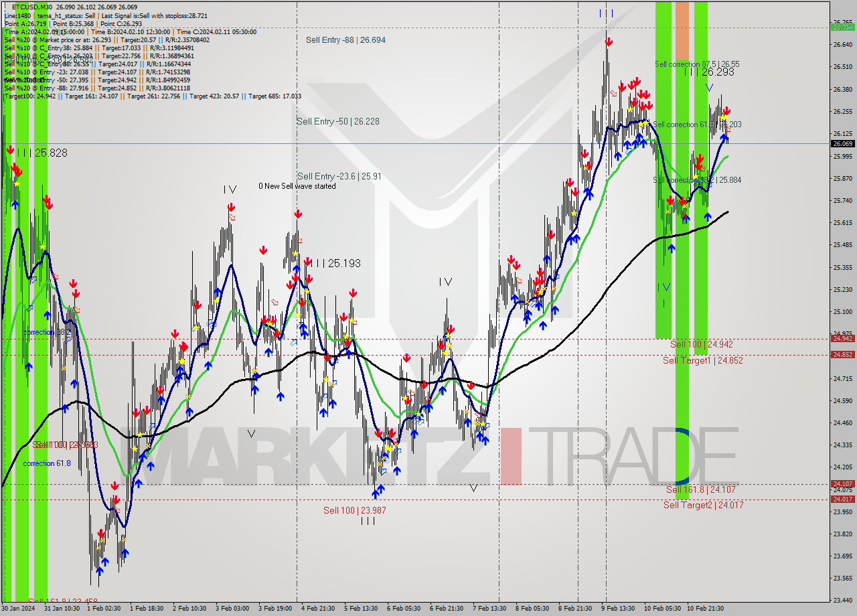The image size is (857, 616).
Task: Click the red 24.942 price-axis tag
Action: [x=842, y=338]
